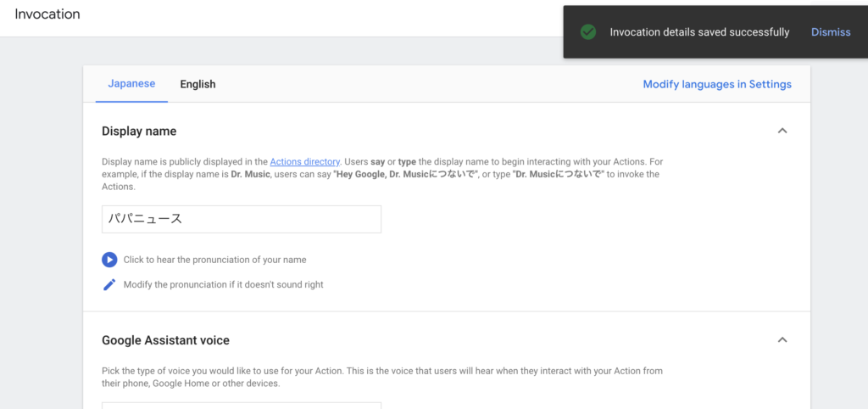Play the display name pronunciation
Screen dimensions: 868x409
(109, 260)
